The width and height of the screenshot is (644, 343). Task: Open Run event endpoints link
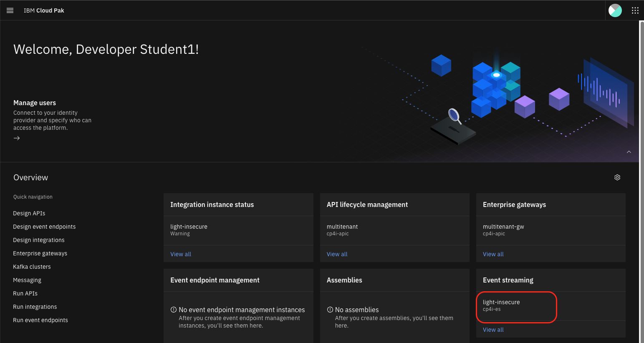point(40,320)
